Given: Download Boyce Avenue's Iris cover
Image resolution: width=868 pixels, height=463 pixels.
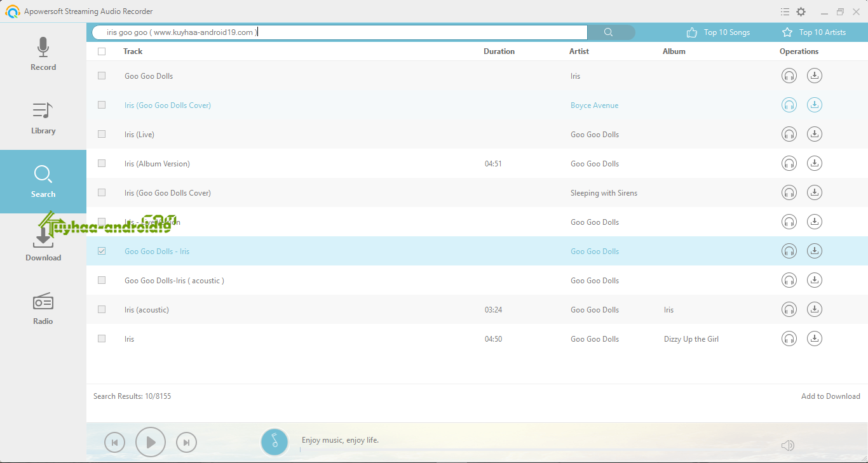Looking at the screenshot, I should [815, 105].
